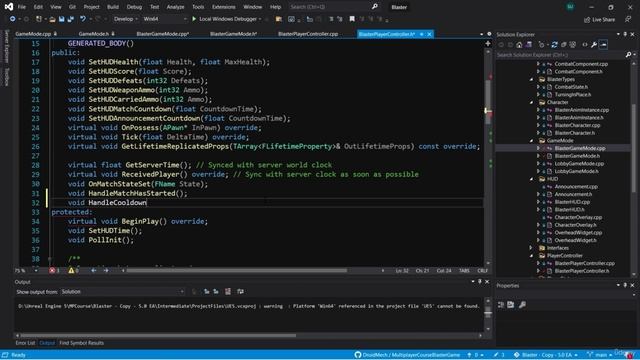Click DruidMech / MultiplayerCourseBlasterGame repository in status bar

pos(407,355)
